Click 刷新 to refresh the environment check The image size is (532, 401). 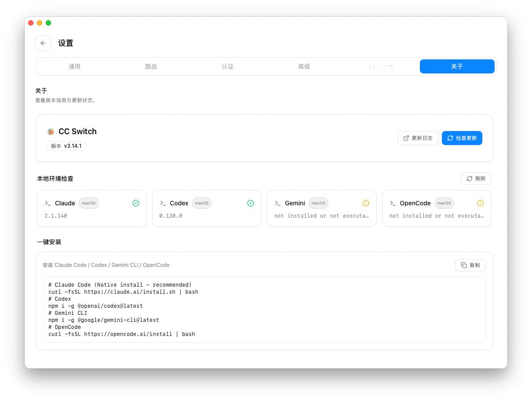click(476, 179)
